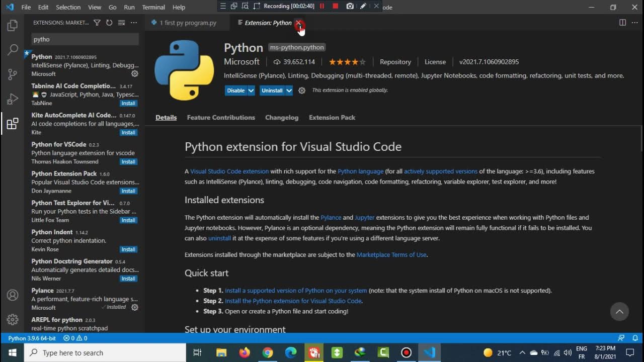This screenshot has width=644, height=362.
Task: Open Google Chrome from the taskbar
Action: (268, 352)
